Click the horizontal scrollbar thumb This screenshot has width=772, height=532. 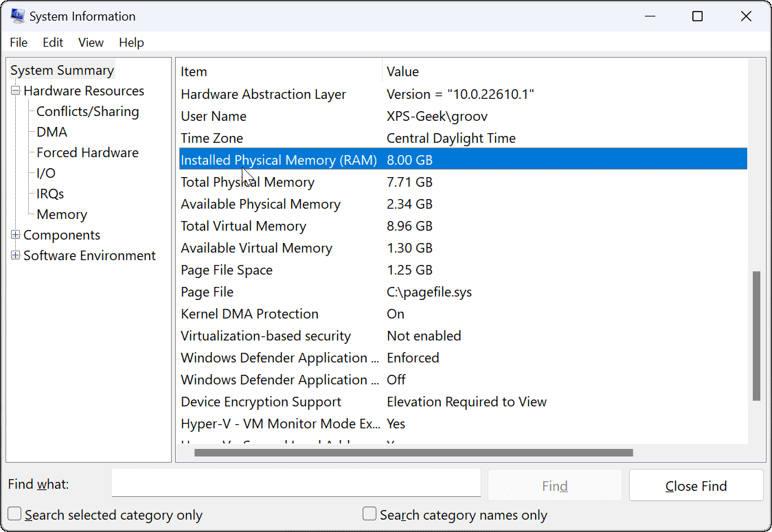(413, 453)
